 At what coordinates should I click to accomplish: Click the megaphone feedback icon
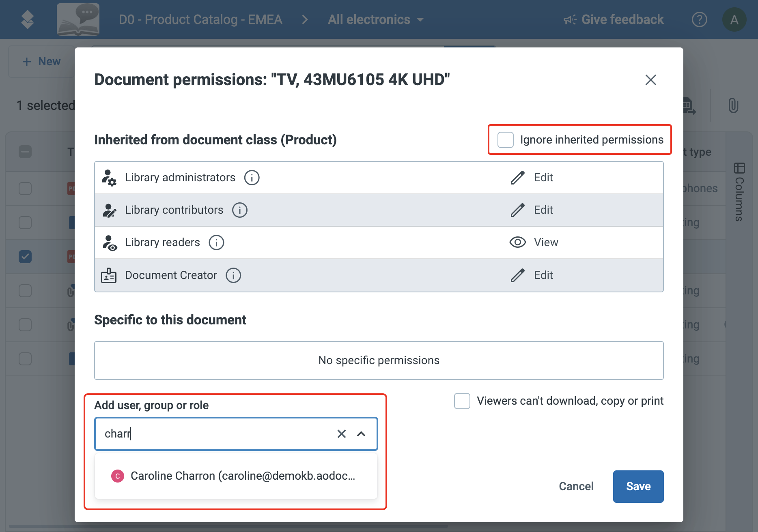point(570,19)
